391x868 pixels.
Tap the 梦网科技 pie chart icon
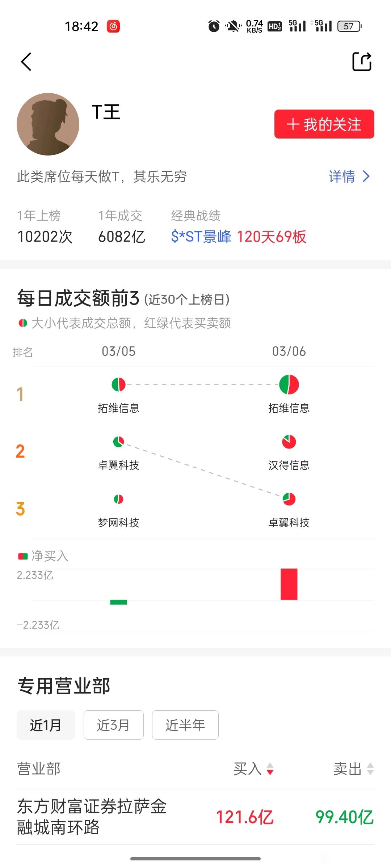click(x=118, y=499)
